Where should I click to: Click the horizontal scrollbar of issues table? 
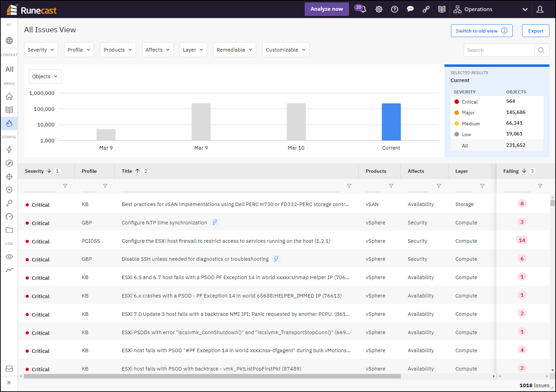tap(212, 376)
